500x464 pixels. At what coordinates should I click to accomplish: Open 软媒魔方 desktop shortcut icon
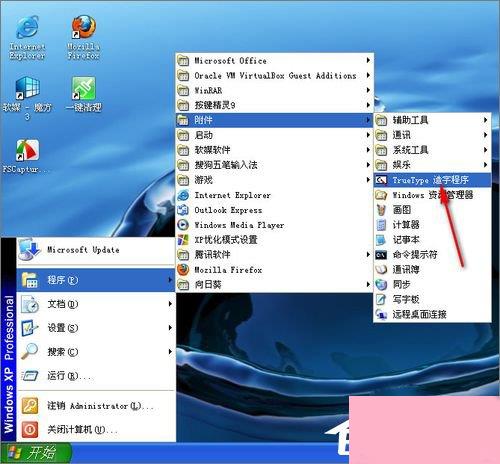[x=27, y=88]
